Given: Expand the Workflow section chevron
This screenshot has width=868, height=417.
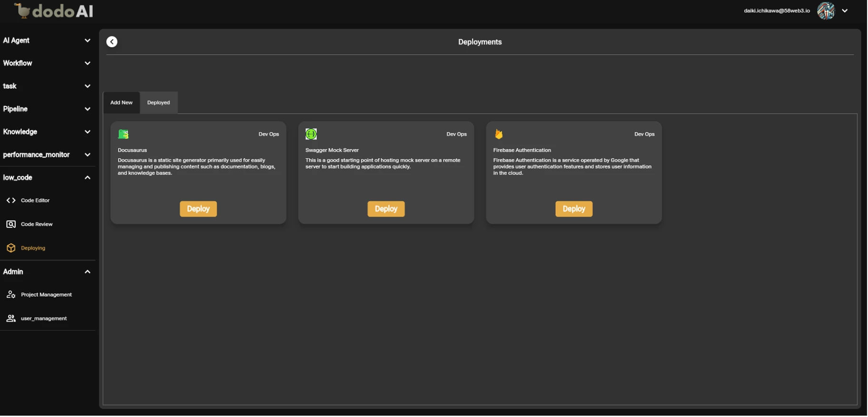Looking at the screenshot, I should [x=88, y=63].
